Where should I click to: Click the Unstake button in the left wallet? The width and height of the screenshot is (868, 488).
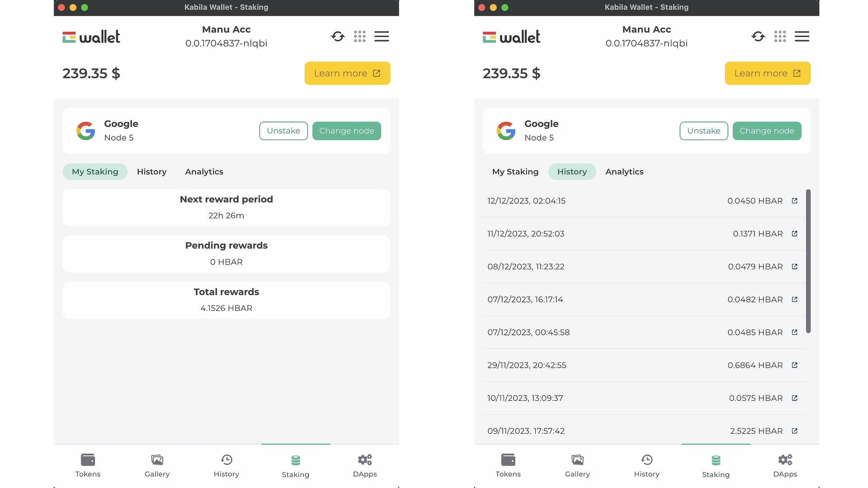283,131
